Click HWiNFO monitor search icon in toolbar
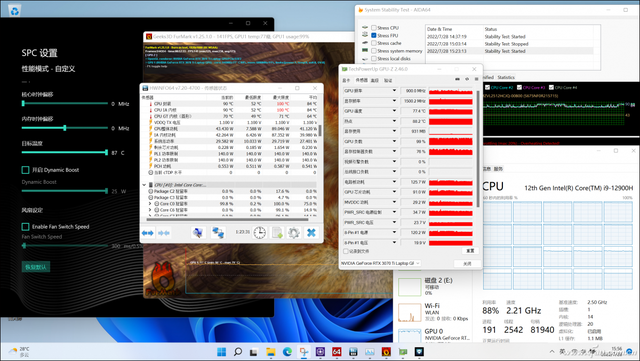Image resolution: width=640 pixels, height=361 pixels. pyautogui.click(x=198, y=233)
